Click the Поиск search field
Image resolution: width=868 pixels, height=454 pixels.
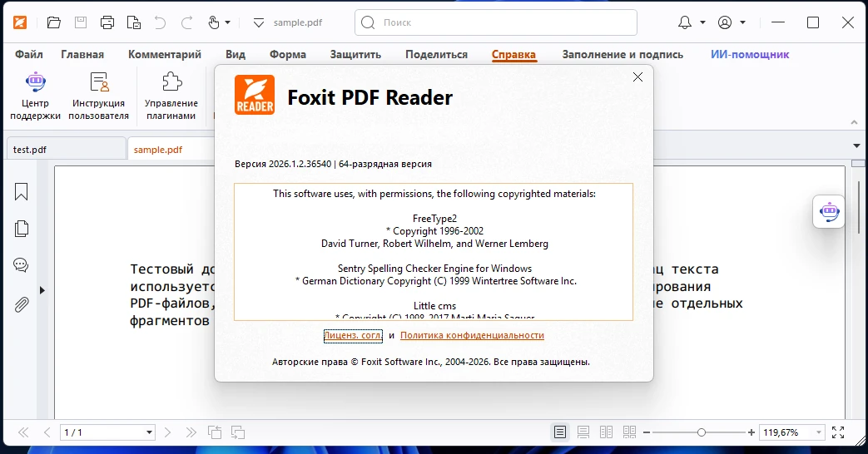(x=496, y=22)
